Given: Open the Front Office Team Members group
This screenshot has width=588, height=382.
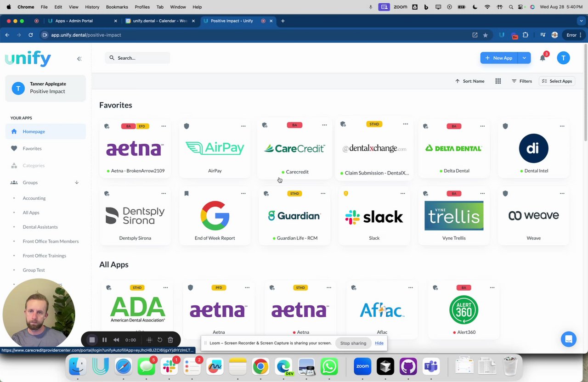Looking at the screenshot, I should pos(51,241).
